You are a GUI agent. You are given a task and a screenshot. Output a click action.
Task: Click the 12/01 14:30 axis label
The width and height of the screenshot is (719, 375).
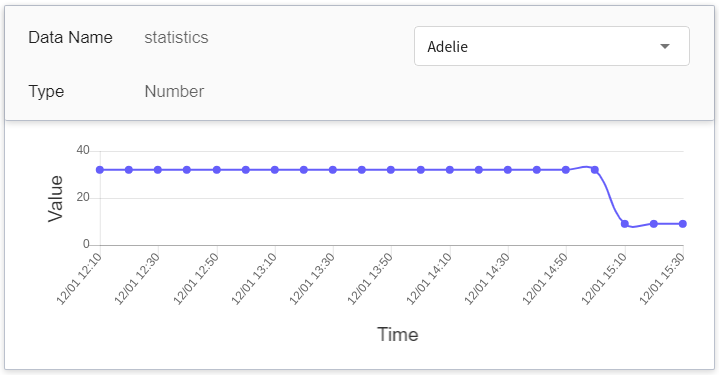[x=487, y=279]
